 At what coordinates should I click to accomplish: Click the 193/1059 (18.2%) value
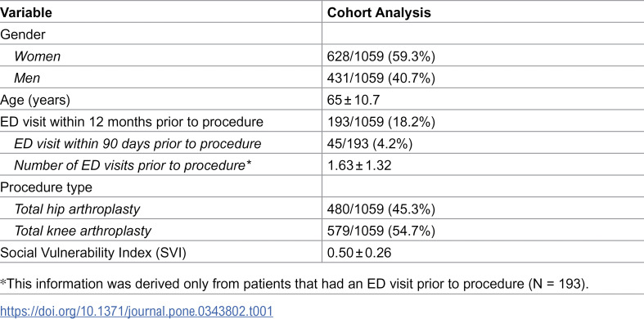pos(381,122)
